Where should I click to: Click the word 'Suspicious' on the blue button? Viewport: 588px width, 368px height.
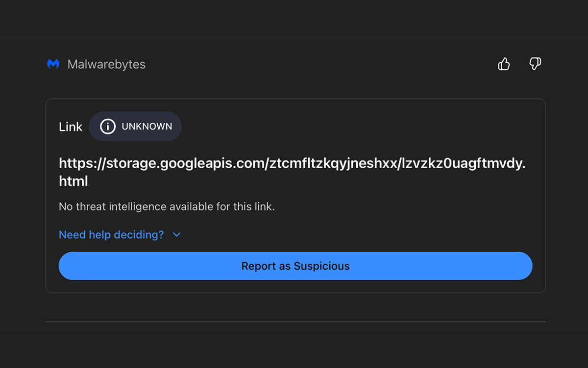(x=321, y=266)
